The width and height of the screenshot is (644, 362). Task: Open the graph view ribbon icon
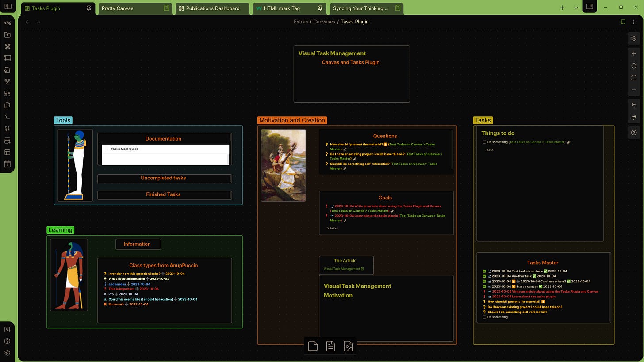(x=7, y=82)
